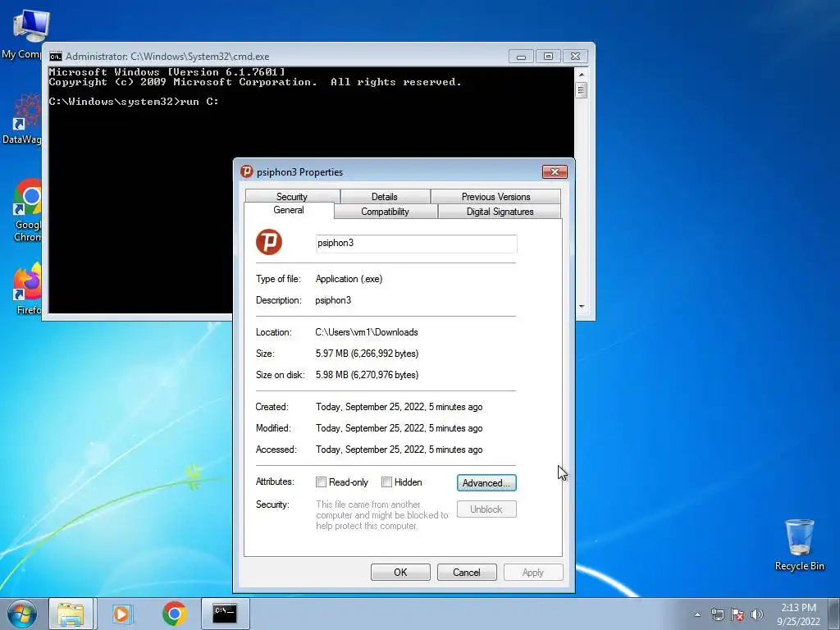Switch to the Details tab
This screenshot has width=840, height=630.
click(x=385, y=197)
